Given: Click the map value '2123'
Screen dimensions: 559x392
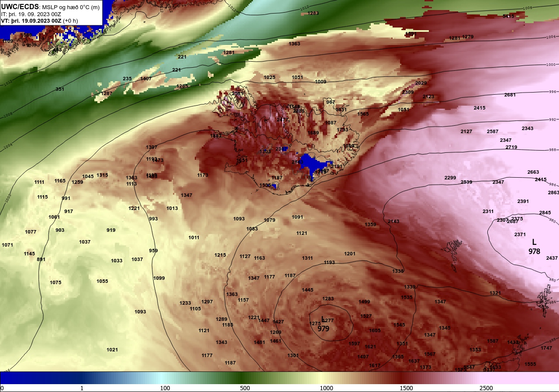Looking at the screenshot, I should [428, 96].
